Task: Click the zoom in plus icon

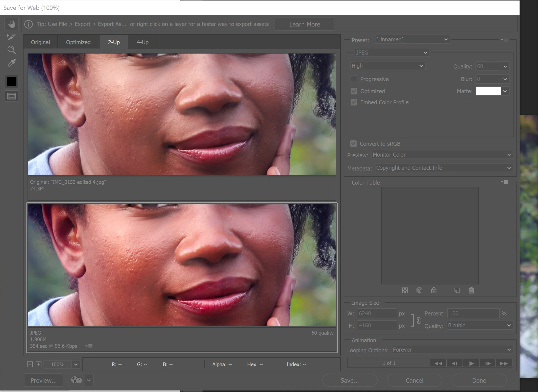Action: [x=38, y=364]
